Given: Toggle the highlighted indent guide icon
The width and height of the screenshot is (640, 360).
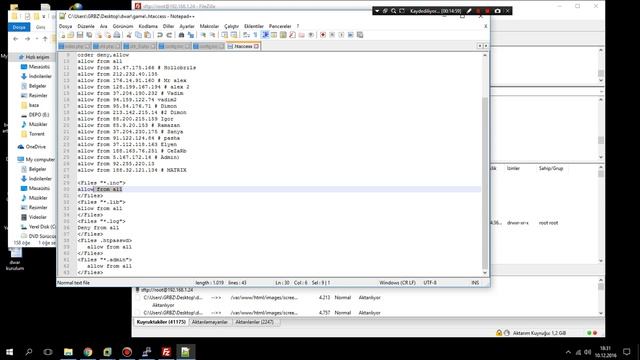Looking at the screenshot, I should point(265,35).
